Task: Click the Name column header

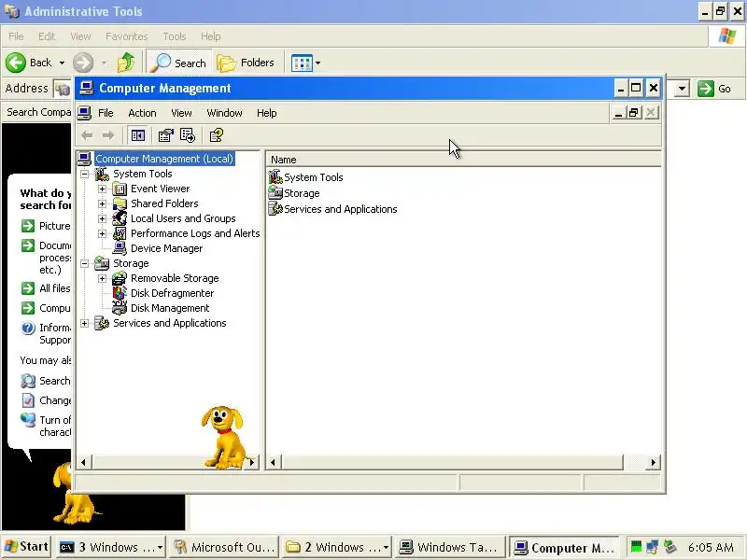Action: coord(463,160)
